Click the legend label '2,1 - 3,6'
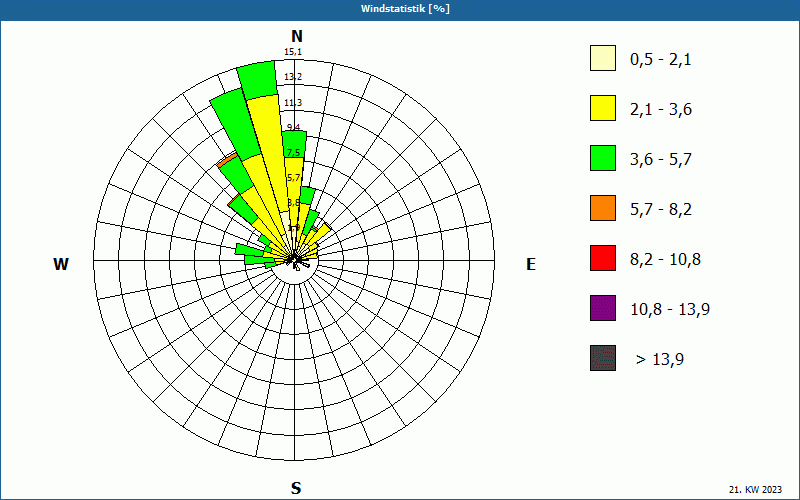 tap(661, 110)
